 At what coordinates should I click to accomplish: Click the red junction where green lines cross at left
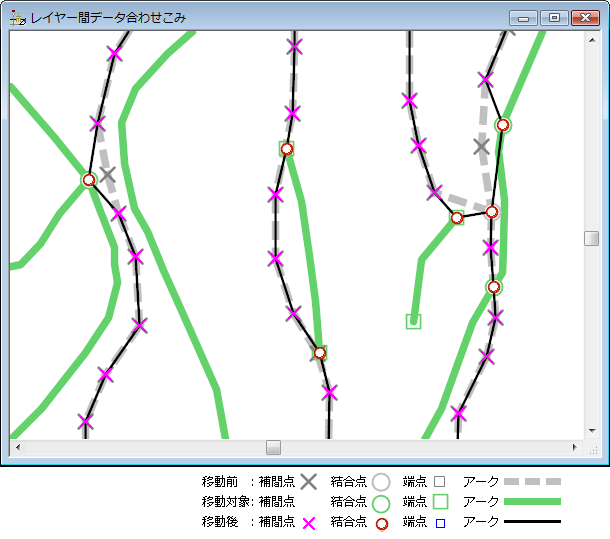89,180
